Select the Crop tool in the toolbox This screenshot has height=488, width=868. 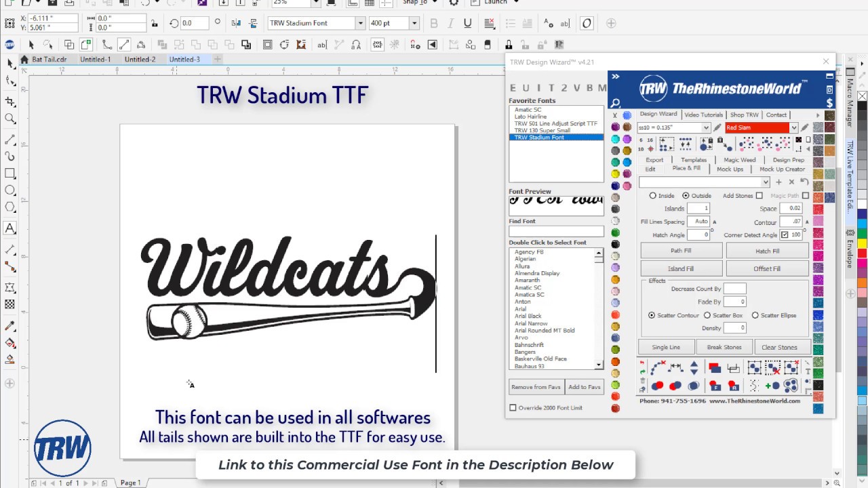coord(9,102)
